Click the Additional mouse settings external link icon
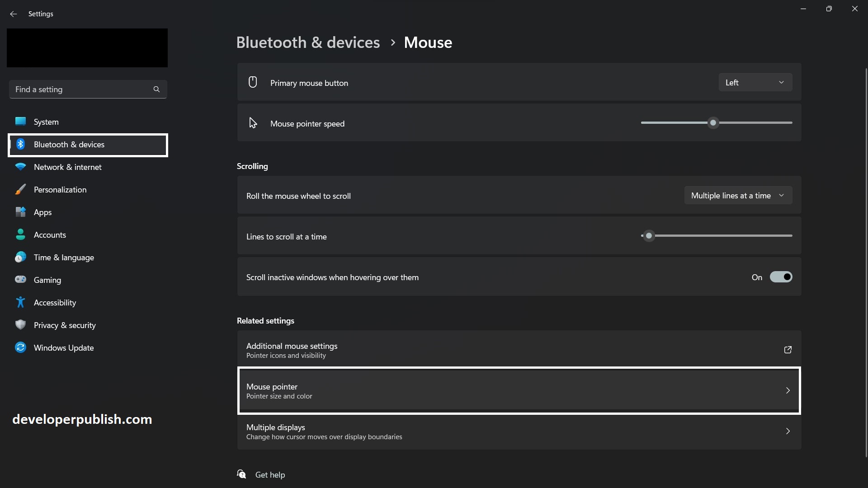 (788, 350)
